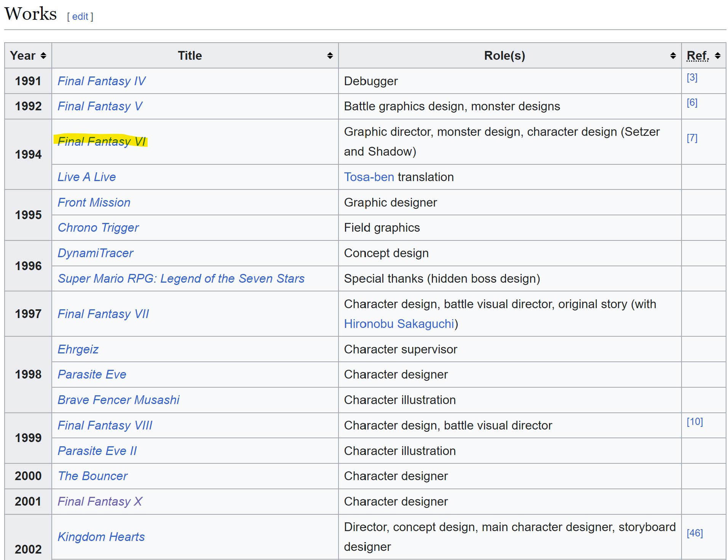The width and height of the screenshot is (728, 560).
Task: Click the Year column header label
Action: (23, 56)
